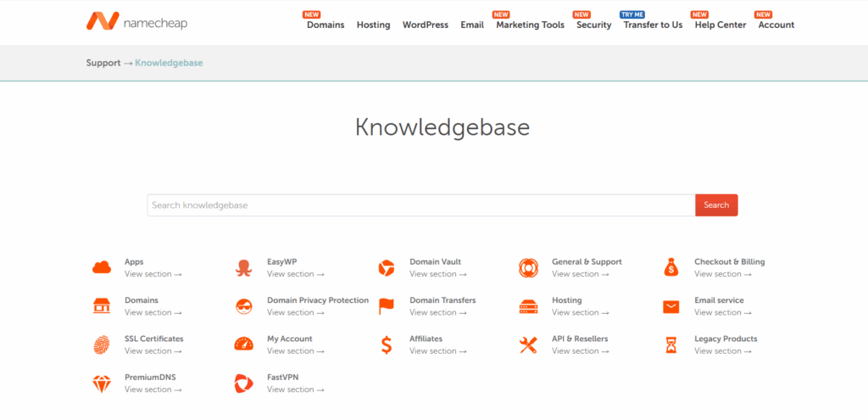This screenshot has height=420, width=868.
Task: Open the Help Center menu
Action: point(721,25)
